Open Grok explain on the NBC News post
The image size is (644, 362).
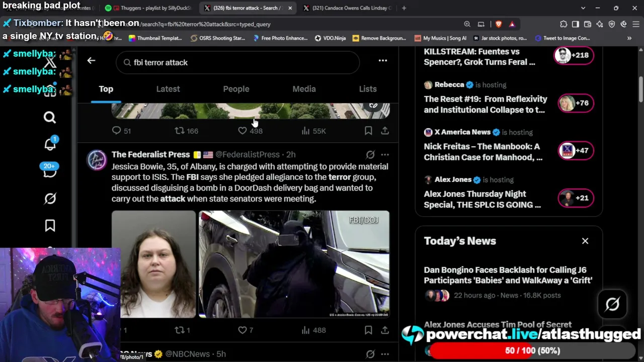(x=370, y=354)
